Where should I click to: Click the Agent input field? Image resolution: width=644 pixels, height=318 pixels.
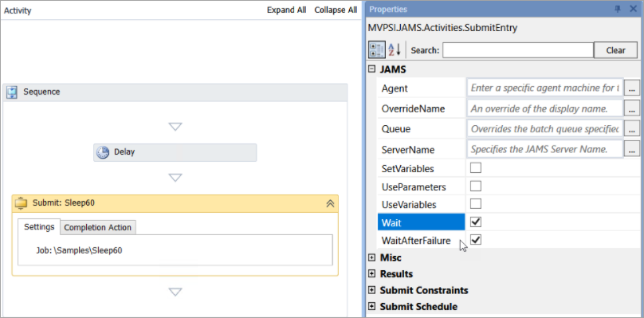coord(545,88)
